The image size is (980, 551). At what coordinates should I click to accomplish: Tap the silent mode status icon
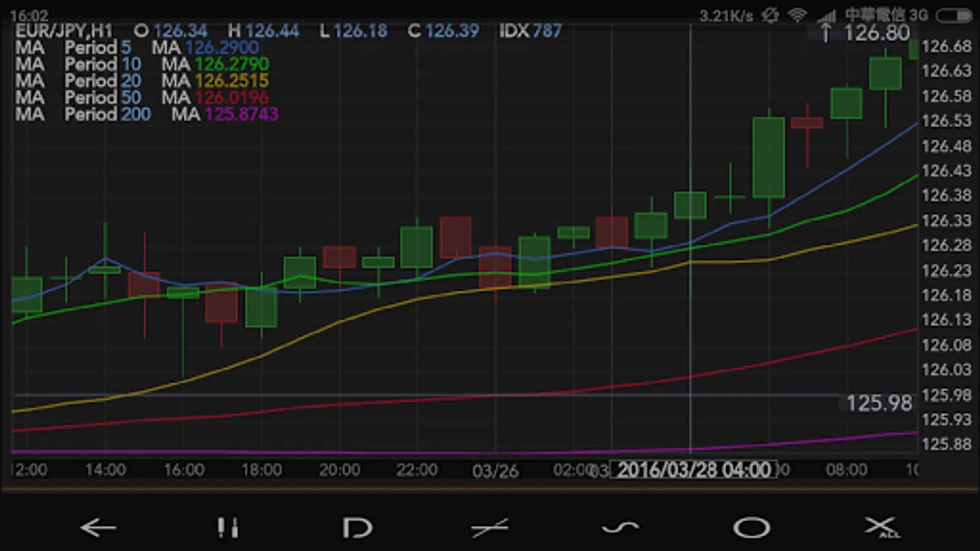point(770,15)
